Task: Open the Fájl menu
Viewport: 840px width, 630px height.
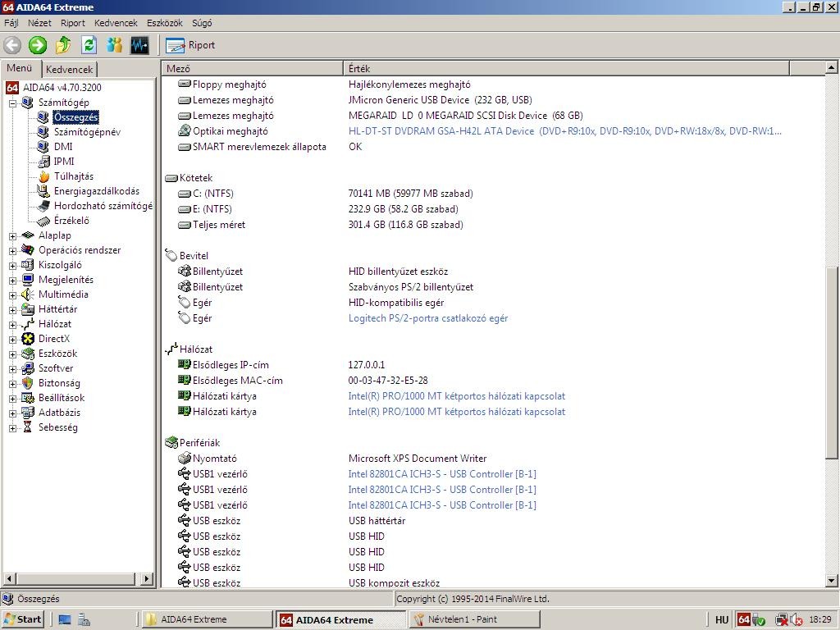Action: click(x=11, y=23)
